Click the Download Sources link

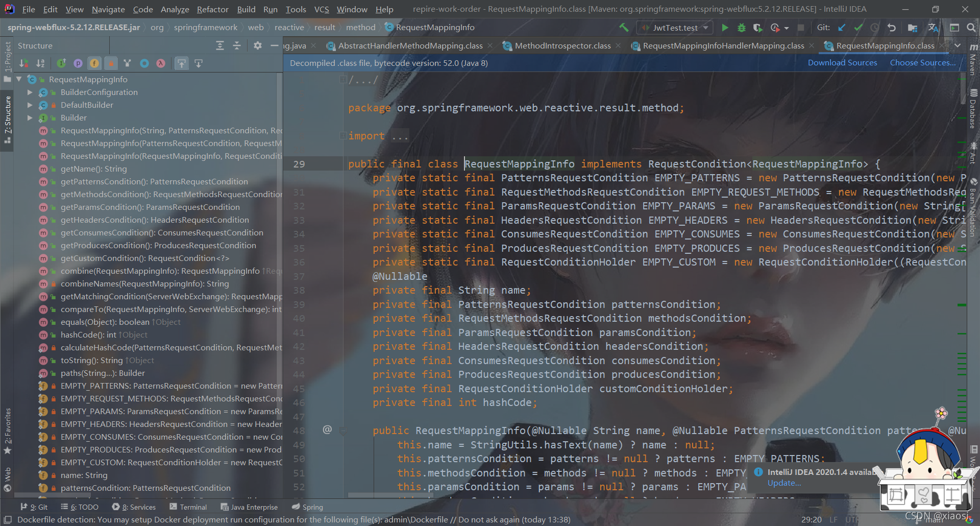tap(842, 63)
